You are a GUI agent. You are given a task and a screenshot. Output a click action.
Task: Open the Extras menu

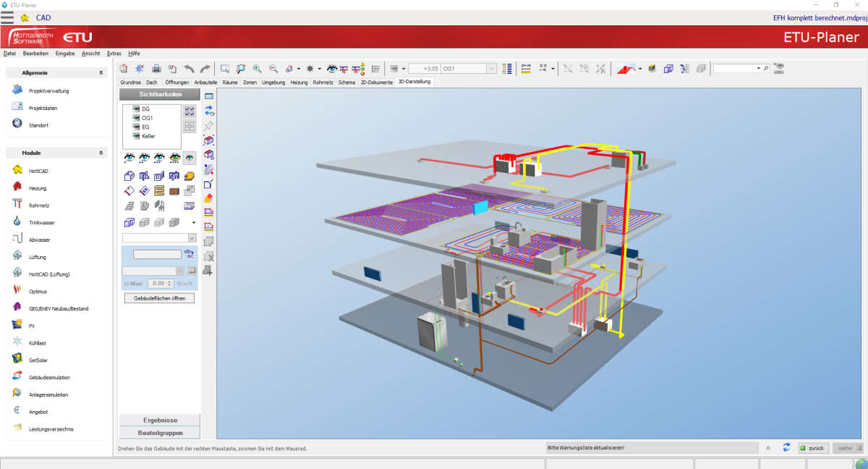tap(114, 53)
